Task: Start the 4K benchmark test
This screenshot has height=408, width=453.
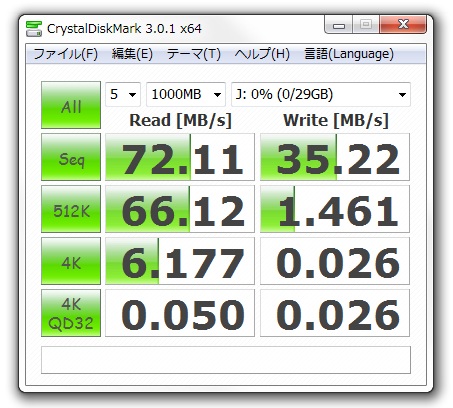Action: click(x=71, y=261)
